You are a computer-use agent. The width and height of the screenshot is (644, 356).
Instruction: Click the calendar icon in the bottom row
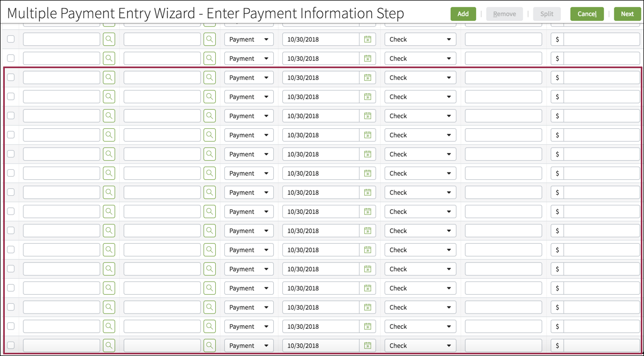pyautogui.click(x=368, y=345)
